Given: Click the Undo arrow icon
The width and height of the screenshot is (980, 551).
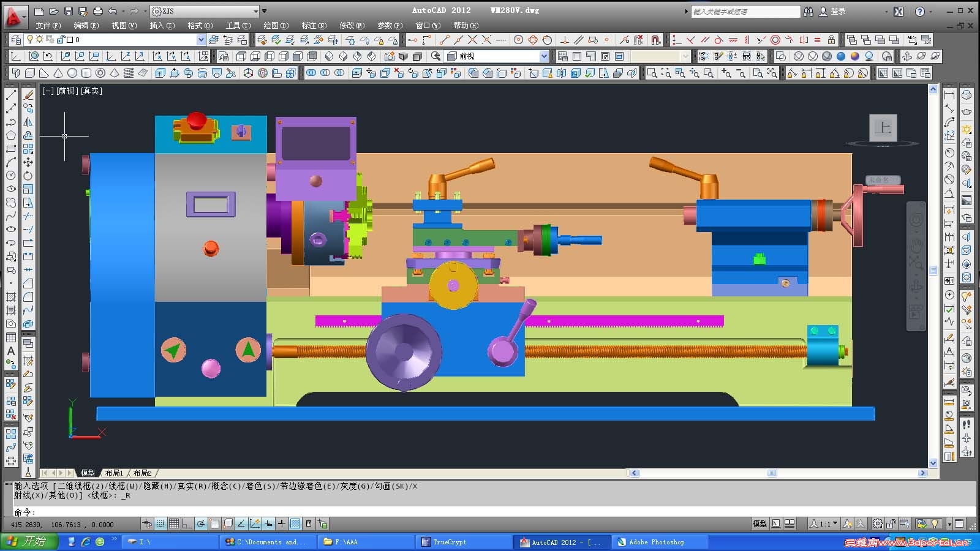Looking at the screenshot, I should [x=113, y=11].
